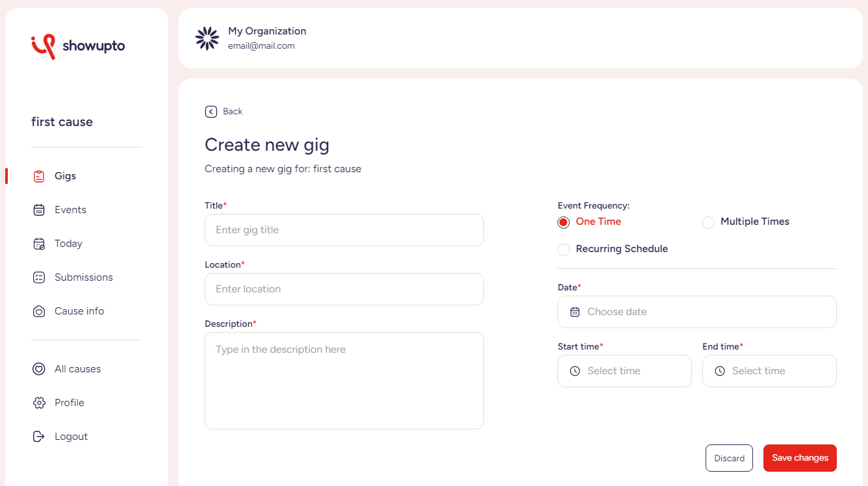Click the Today calendar icon

[x=39, y=244]
